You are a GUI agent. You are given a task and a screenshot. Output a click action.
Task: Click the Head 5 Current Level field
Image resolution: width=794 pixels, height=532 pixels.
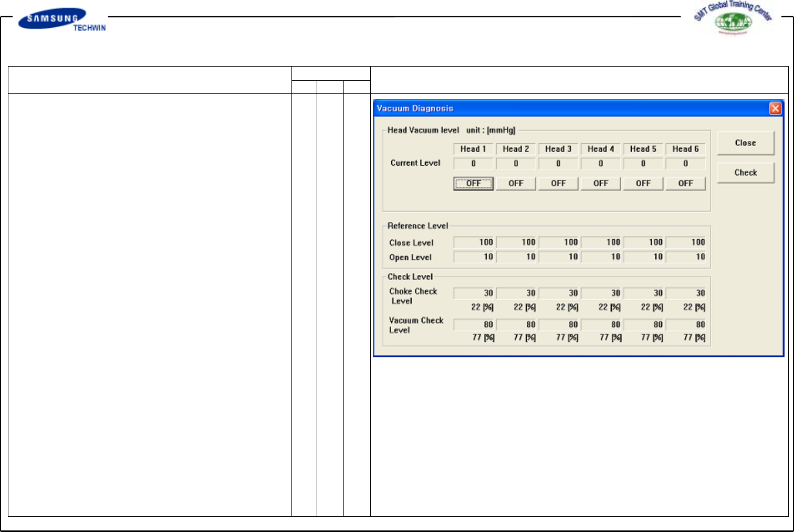(x=643, y=164)
